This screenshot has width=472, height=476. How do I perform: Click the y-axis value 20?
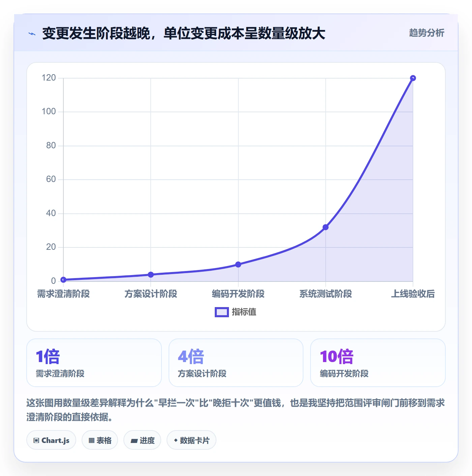point(51,247)
